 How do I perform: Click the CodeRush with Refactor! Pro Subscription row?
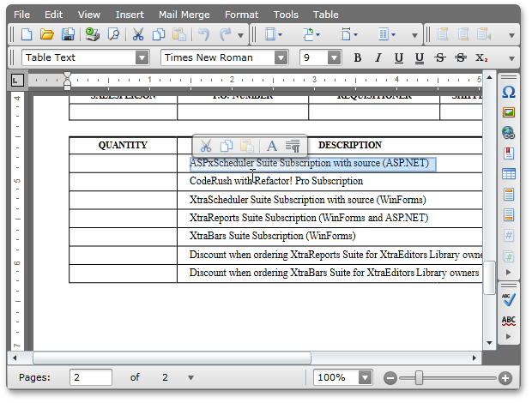click(x=275, y=181)
